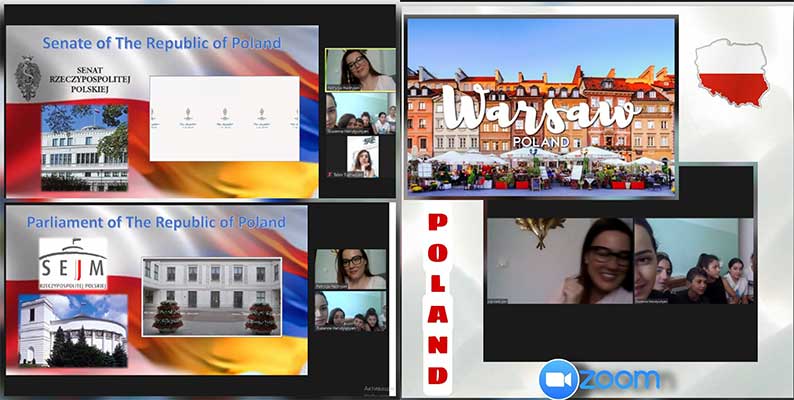Select the third participant tile in the Senate window
The width and height of the screenshot is (794, 400).
coord(362,157)
